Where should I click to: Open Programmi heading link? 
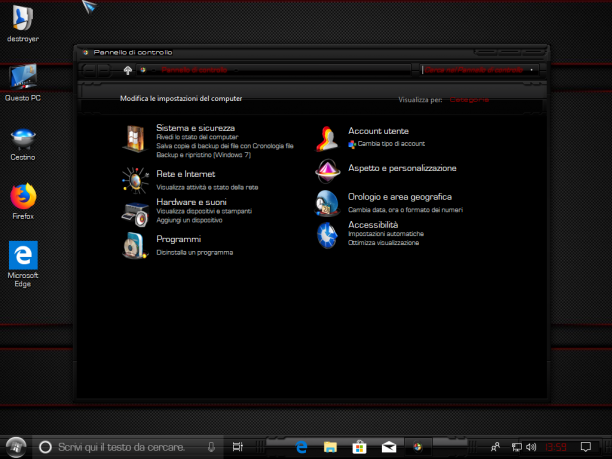point(178,239)
